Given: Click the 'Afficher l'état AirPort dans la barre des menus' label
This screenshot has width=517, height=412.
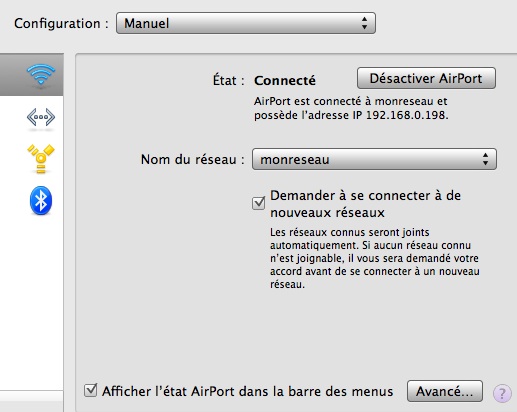Looking at the screenshot, I should (248, 391).
